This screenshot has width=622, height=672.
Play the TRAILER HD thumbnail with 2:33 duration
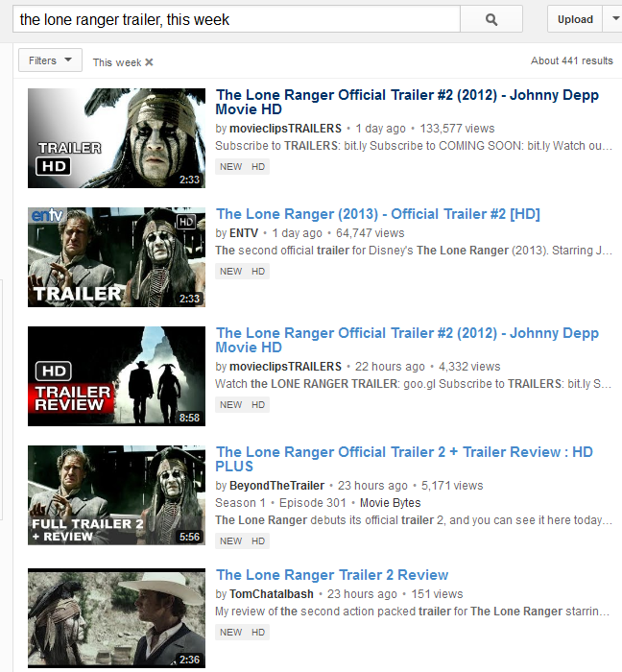(x=116, y=138)
